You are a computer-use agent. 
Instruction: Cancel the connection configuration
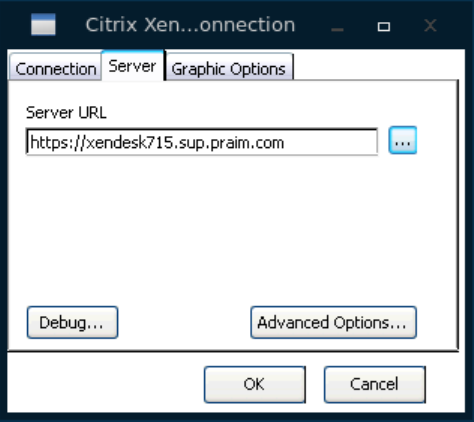click(x=375, y=385)
